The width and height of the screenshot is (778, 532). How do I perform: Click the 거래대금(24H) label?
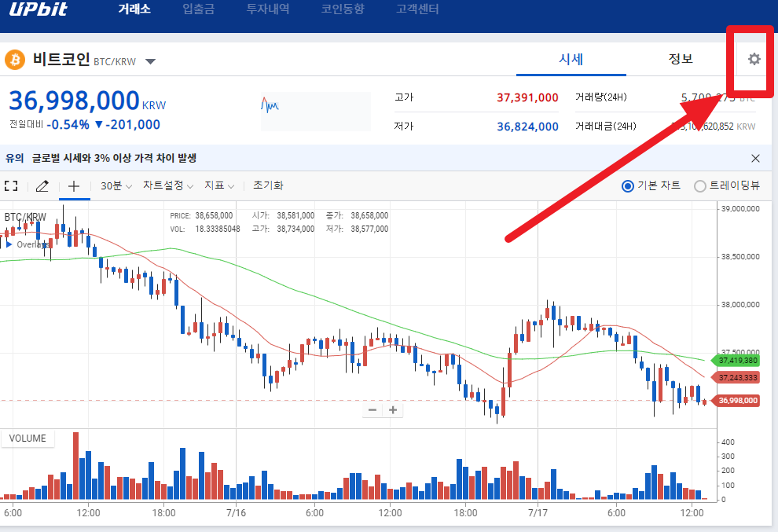(605, 127)
